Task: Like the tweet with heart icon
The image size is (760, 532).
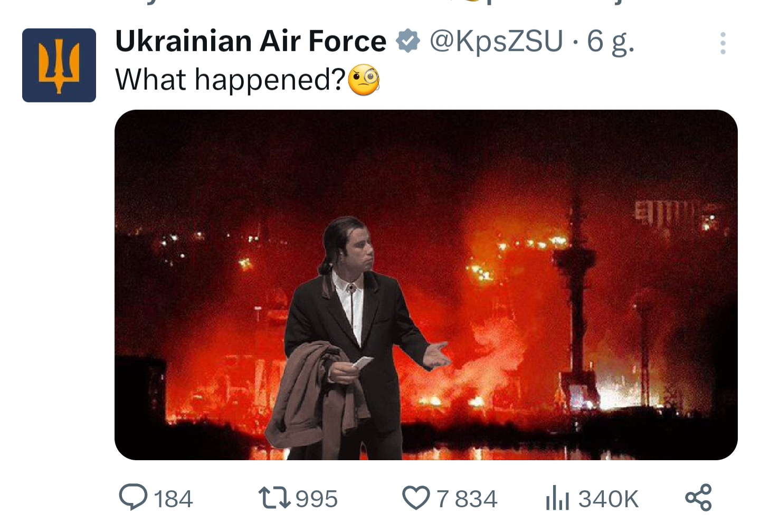Action: click(x=416, y=498)
